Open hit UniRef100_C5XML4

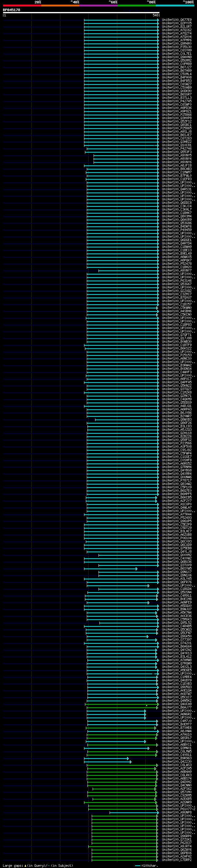pyautogui.click(x=176, y=74)
